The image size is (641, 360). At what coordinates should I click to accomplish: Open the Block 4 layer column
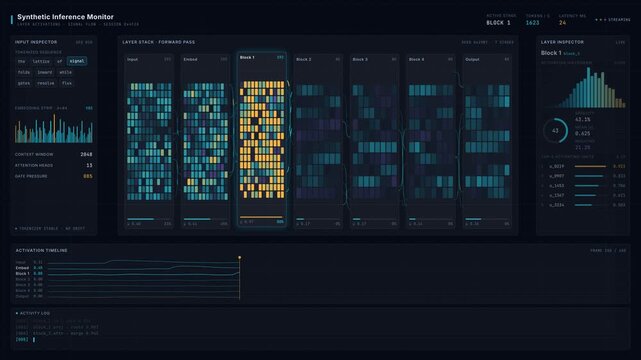pos(431,141)
